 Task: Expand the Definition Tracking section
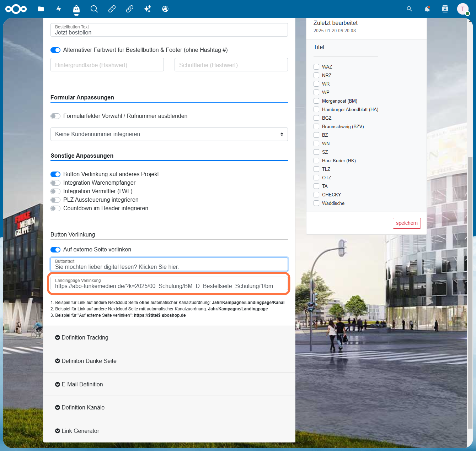[x=169, y=337]
